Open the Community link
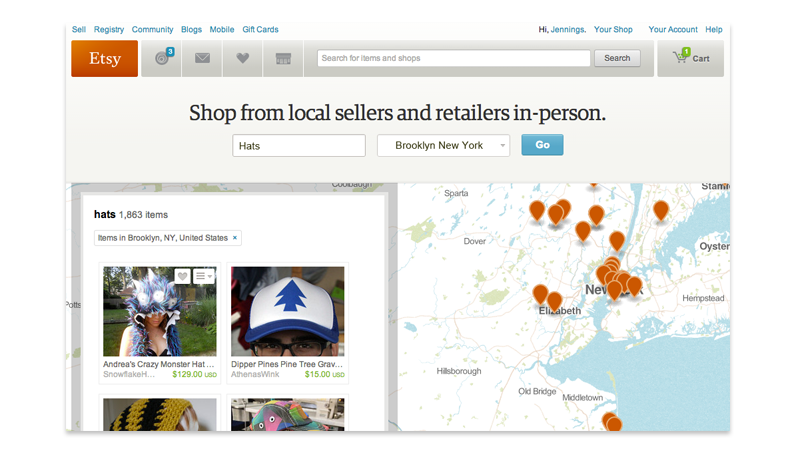Image resolution: width=797 pixels, height=463 pixels. [152, 29]
